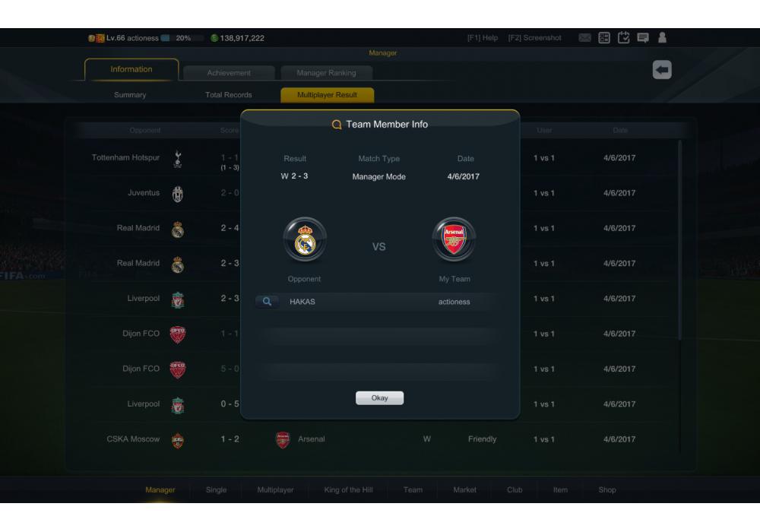Open the chat message icon

tap(643, 38)
